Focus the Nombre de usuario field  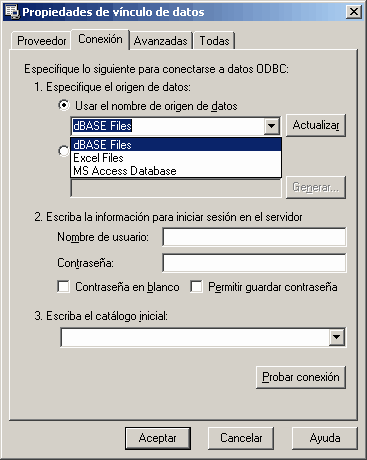(254, 237)
